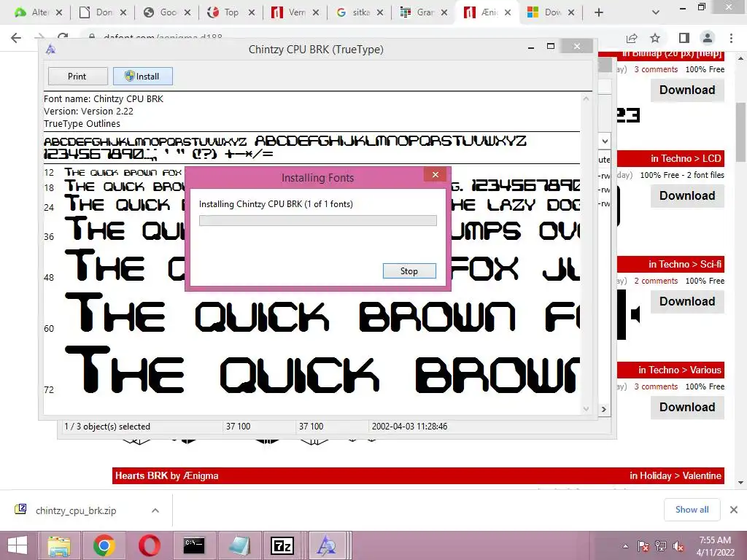Download the Techno Sci-fi font
Screen dimensions: 747x560
tap(687, 301)
